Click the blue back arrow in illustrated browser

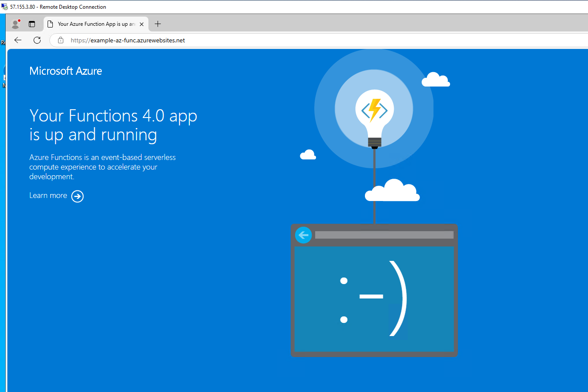pyautogui.click(x=303, y=235)
